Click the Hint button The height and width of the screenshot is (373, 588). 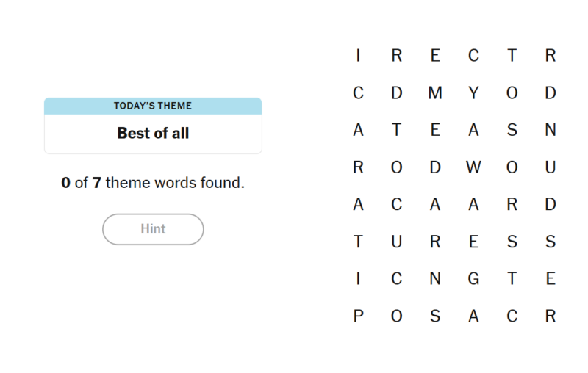(x=153, y=229)
